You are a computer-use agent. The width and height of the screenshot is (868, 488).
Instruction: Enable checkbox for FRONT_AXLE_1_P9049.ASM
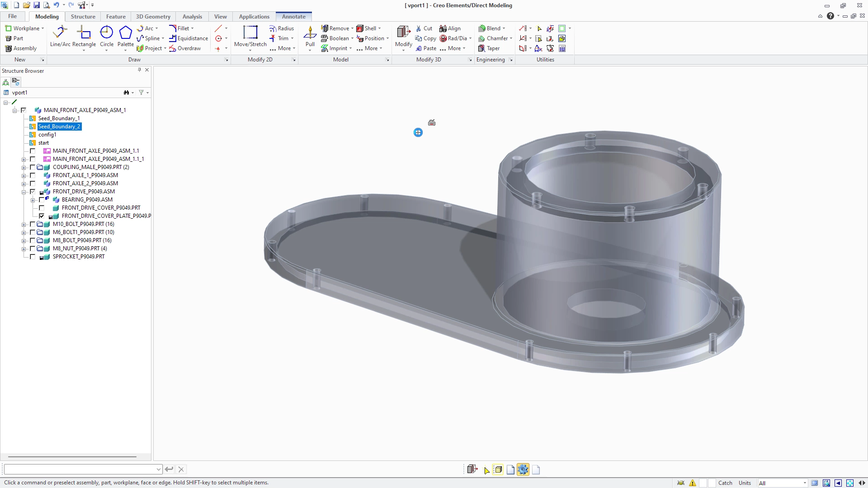[x=33, y=175]
